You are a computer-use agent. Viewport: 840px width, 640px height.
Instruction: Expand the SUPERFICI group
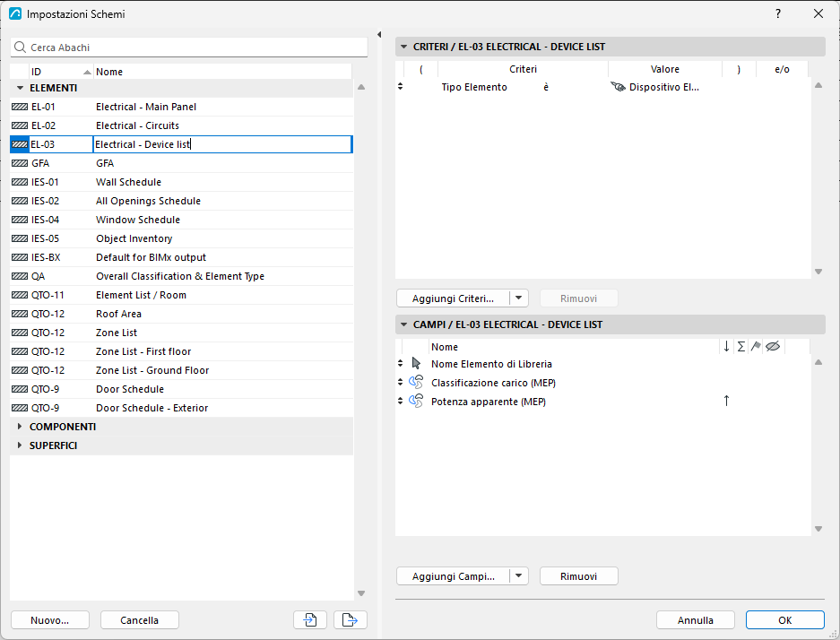(x=20, y=445)
